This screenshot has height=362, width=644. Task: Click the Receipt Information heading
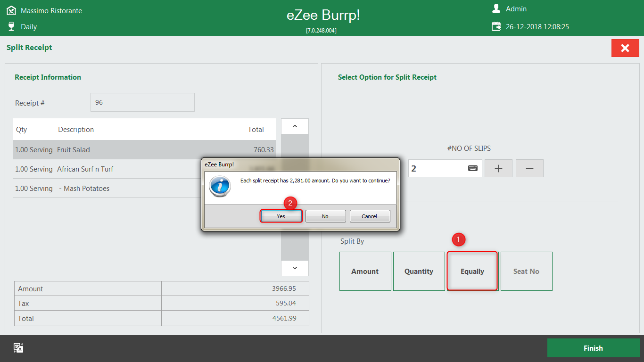(x=48, y=77)
